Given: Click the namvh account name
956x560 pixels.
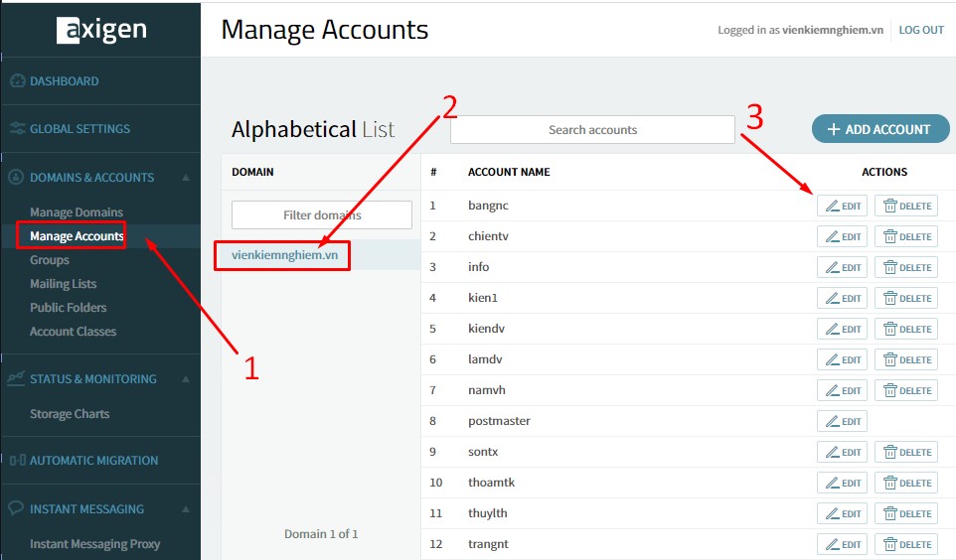Looking at the screenshot, I should pos(487,390).
